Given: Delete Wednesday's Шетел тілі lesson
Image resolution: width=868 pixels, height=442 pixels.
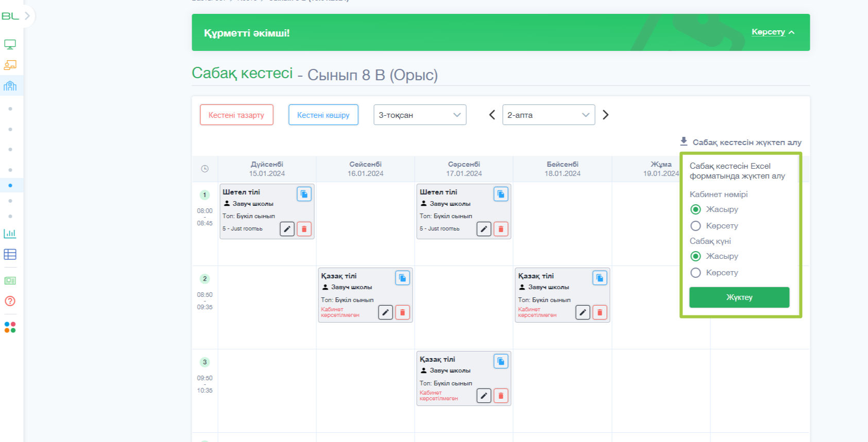Looking at the screenshot, I should click(x=501, y=229).
